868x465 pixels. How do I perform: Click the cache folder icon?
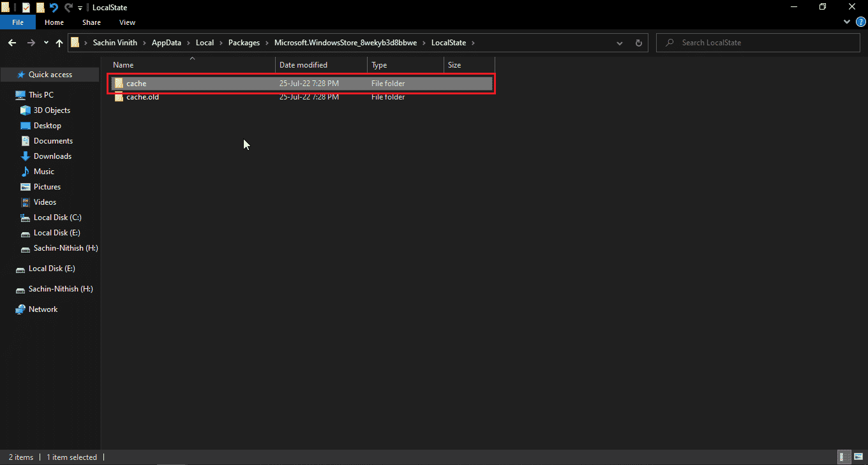coord(119,83)
